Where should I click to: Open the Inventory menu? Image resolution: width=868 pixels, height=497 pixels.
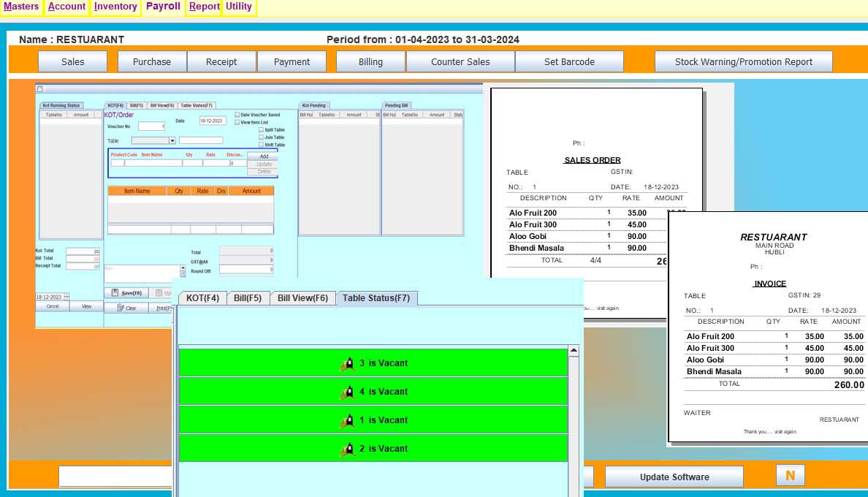115,7
